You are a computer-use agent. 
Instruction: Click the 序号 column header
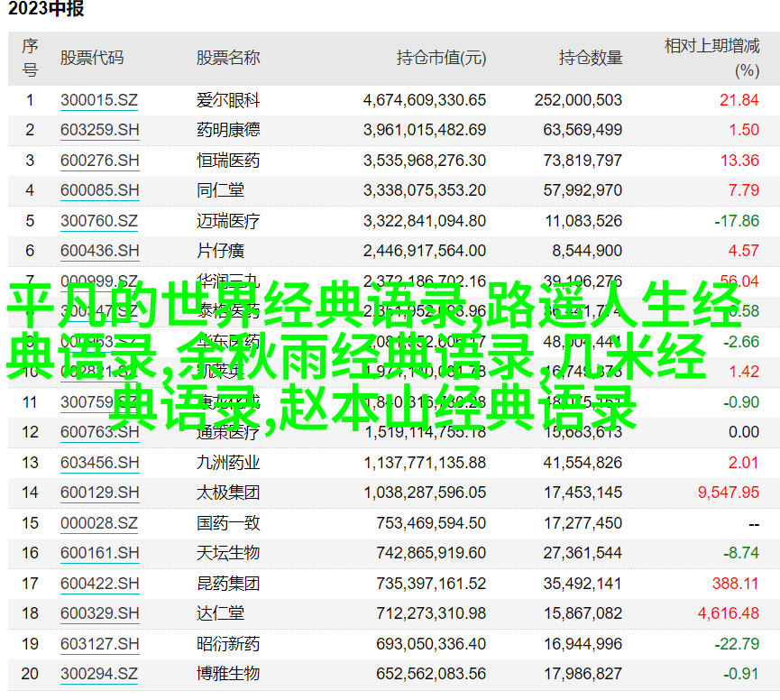(30, 58)
